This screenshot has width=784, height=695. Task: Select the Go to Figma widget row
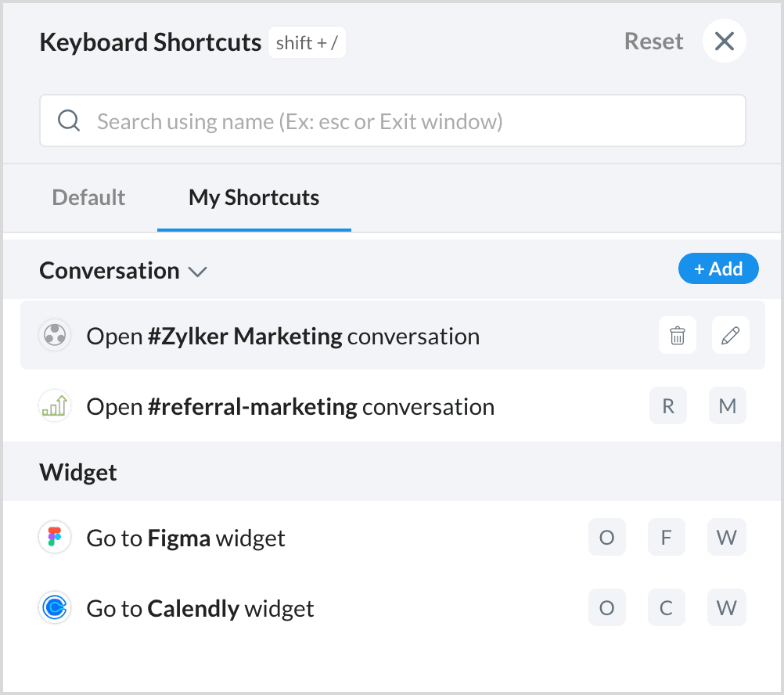393,537
